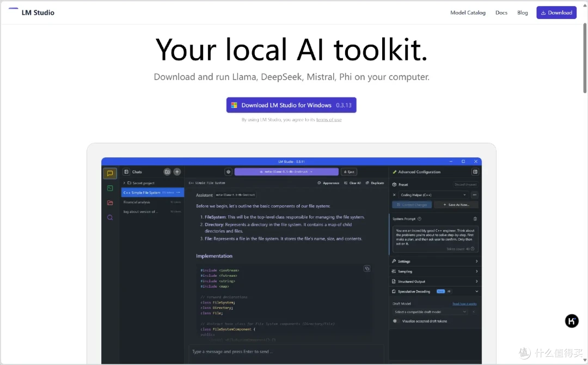Select the Financial analysis chat
This screenshot has width=588, height=365.
click(x=152, y=202)
